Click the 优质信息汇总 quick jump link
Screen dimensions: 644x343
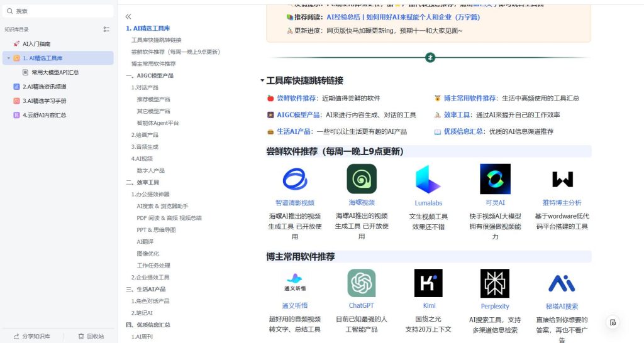tap(464, 131)
